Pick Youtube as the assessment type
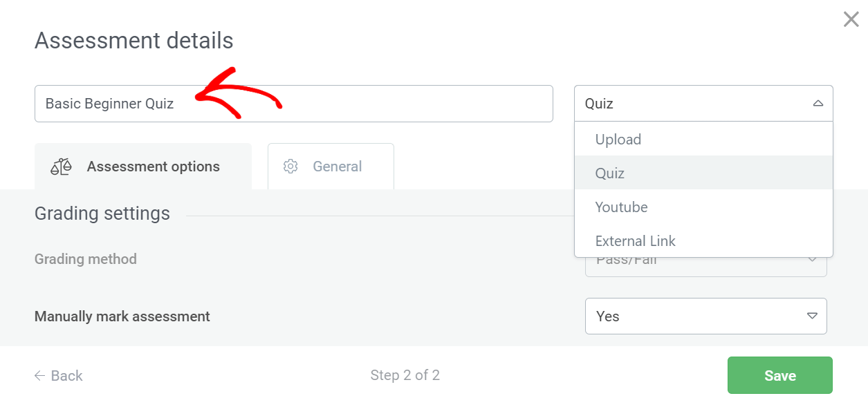 tap(621, 207)
